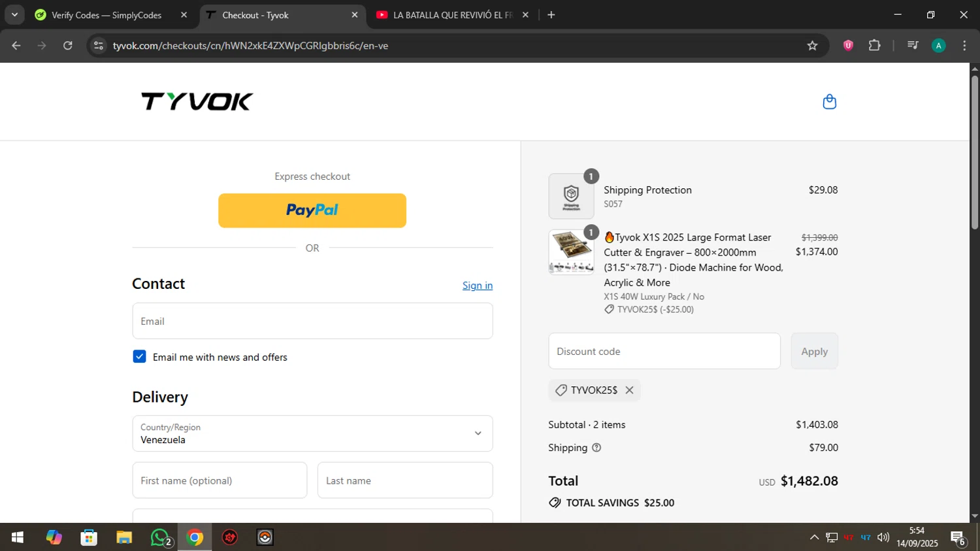980x551 pixels.
Task: Open the media control icon in the toolbar
Action: [x=913, y=46]
